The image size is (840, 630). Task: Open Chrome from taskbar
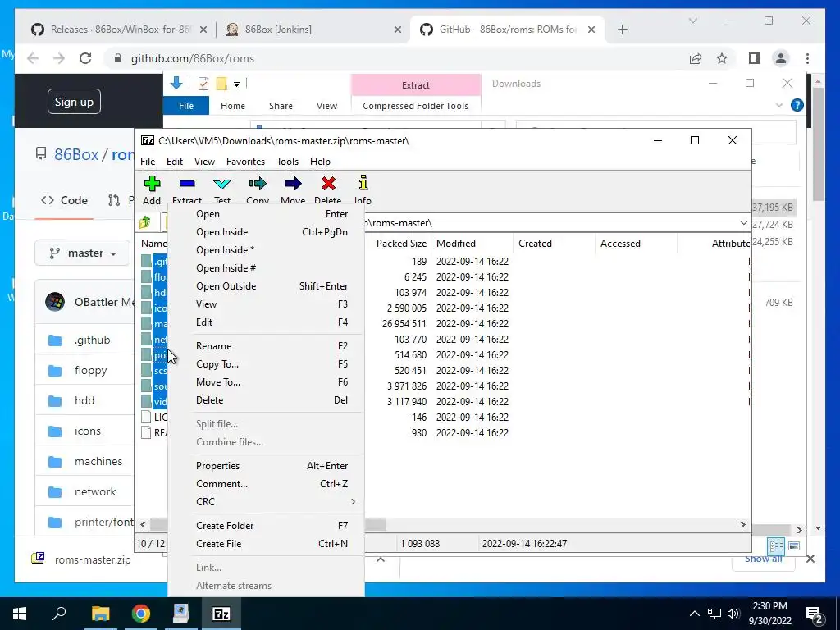[x=141, y=614]
